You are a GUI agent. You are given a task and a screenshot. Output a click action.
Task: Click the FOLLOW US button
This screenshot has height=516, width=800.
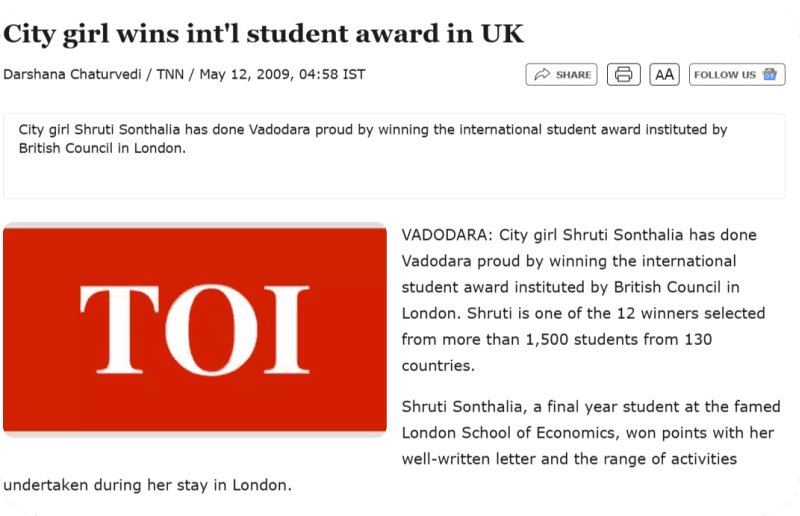pos(737,75)
